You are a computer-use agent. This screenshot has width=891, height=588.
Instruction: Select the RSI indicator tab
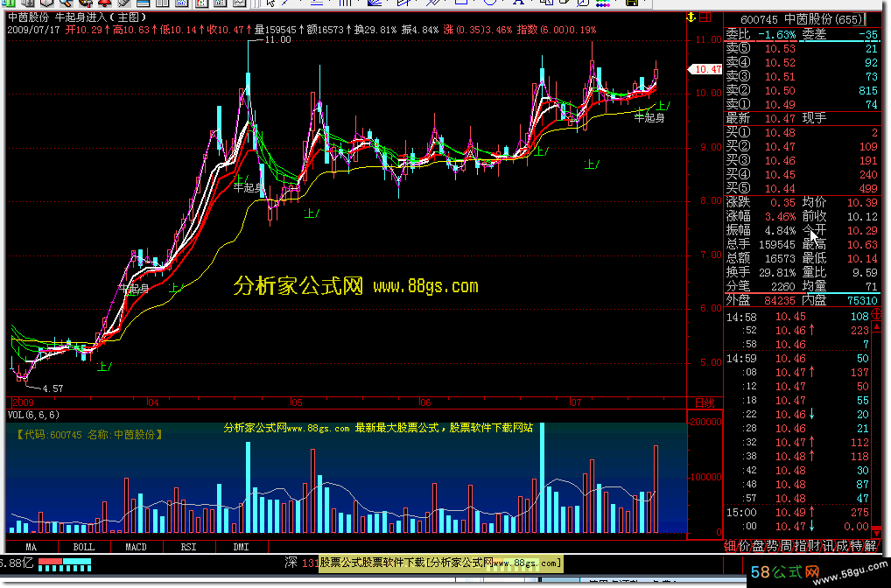[x=189, y=547]
